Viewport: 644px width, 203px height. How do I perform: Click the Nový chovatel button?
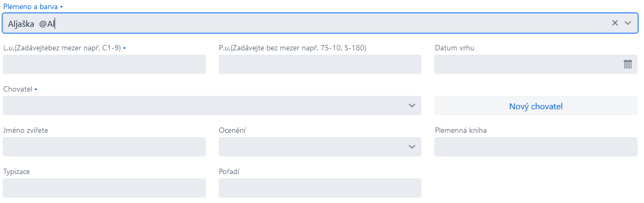pos(536,106)
